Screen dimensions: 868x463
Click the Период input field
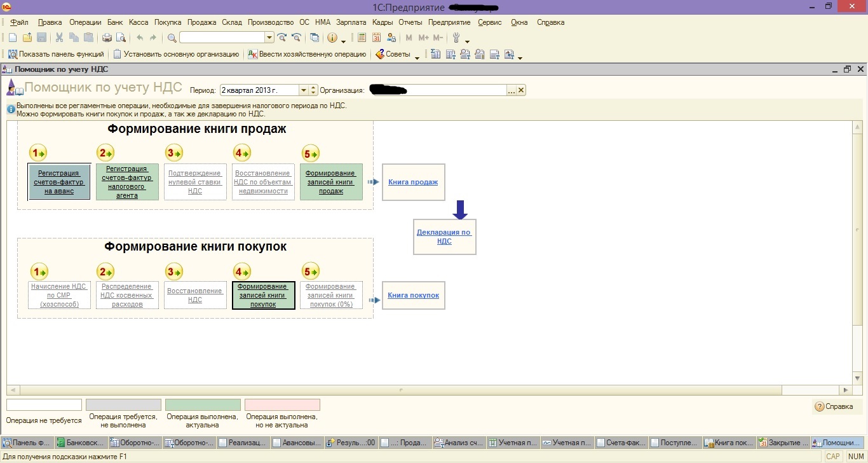coord(259,90)
